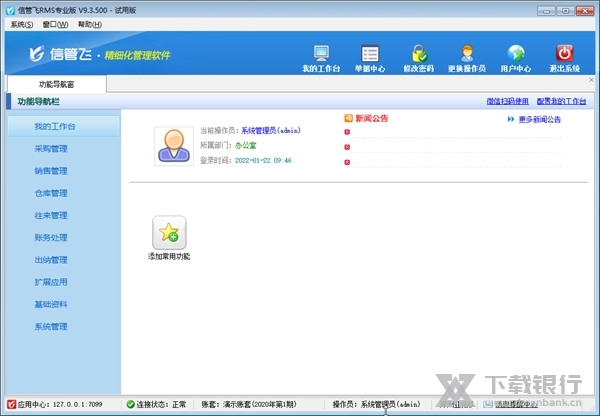The height and width of the screenshot is (416, 600).
Task: Click the operator avatar picture
Action: click(x=174, y=146)
